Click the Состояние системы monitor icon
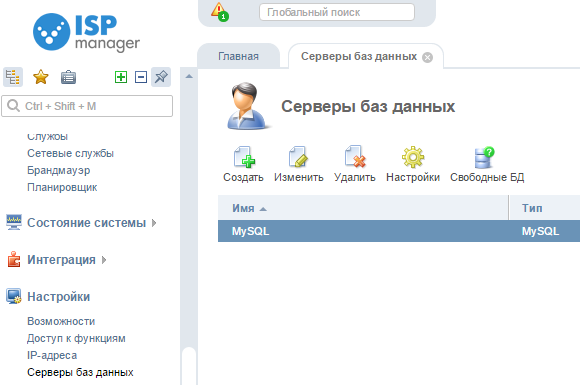580x385 pixels. pyautogui.click(x=14, y=222)
